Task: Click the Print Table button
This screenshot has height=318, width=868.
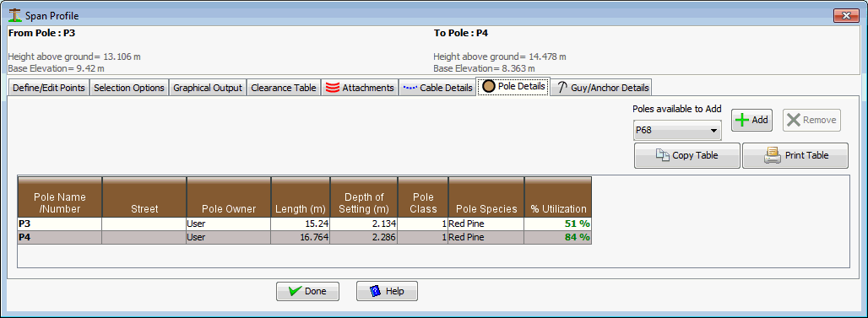Action: pyautogui.click(x=795, y=155)
